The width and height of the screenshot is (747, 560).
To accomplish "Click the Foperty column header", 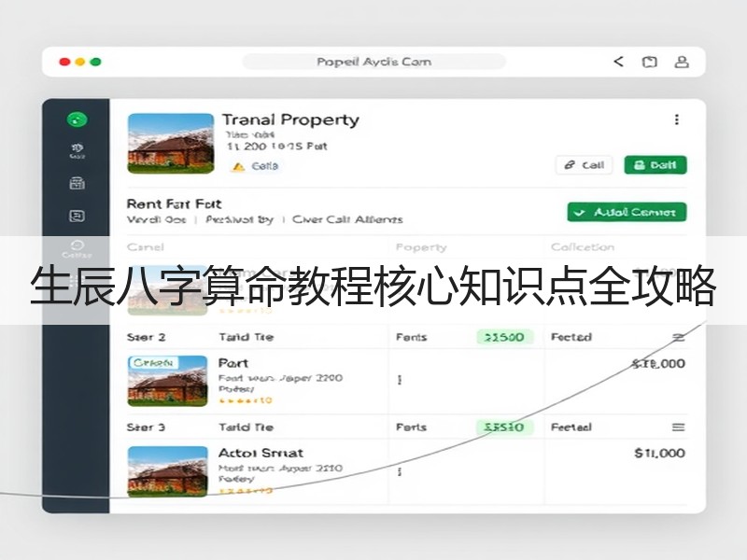I will pyautogui.click(x=421, y=247).
